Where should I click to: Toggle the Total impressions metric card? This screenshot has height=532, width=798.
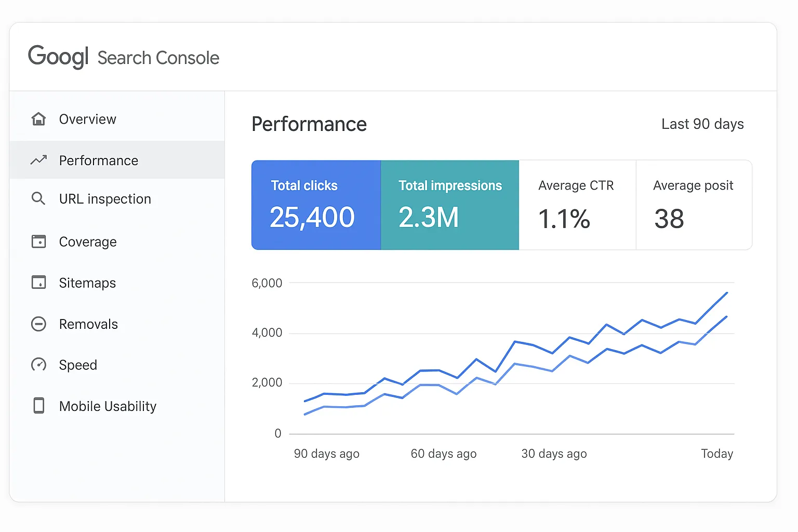coord(450,205)
